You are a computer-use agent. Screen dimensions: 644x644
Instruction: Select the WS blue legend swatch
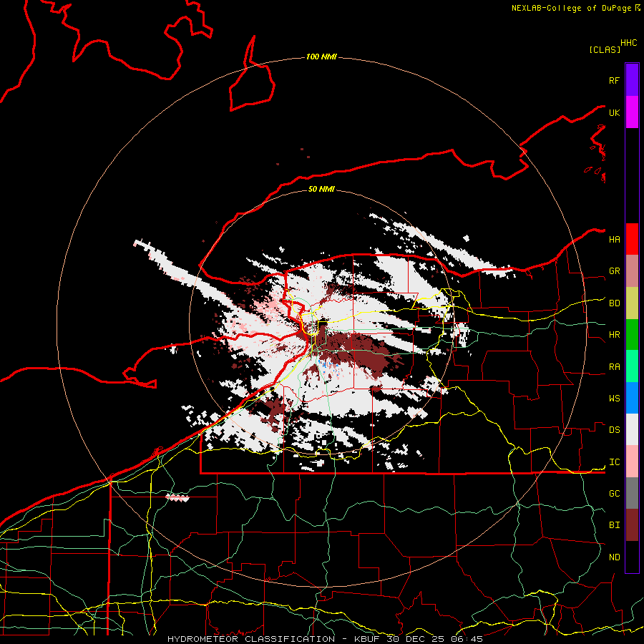click(632, 398)
